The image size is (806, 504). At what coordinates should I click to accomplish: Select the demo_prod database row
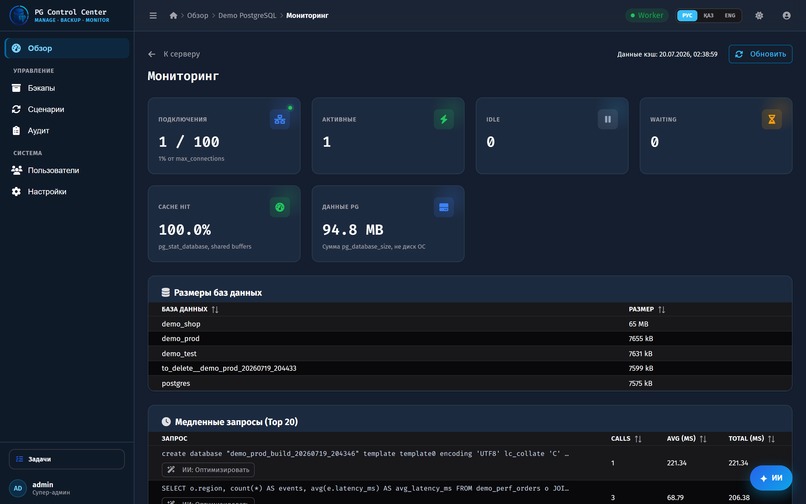(470, 338)
